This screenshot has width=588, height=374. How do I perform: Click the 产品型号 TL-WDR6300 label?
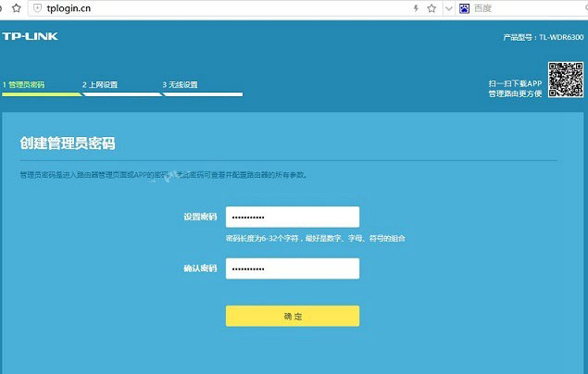pos(542,37)
